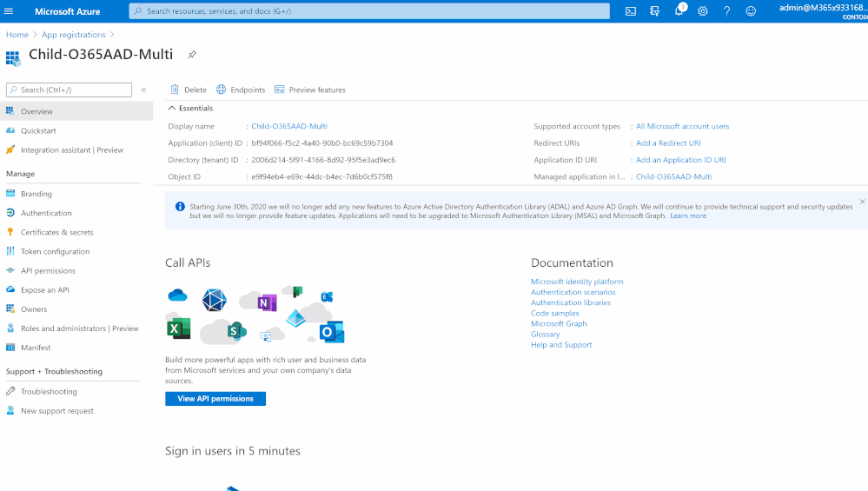
Task: Click Learn more in the notice
Action: 688,216
